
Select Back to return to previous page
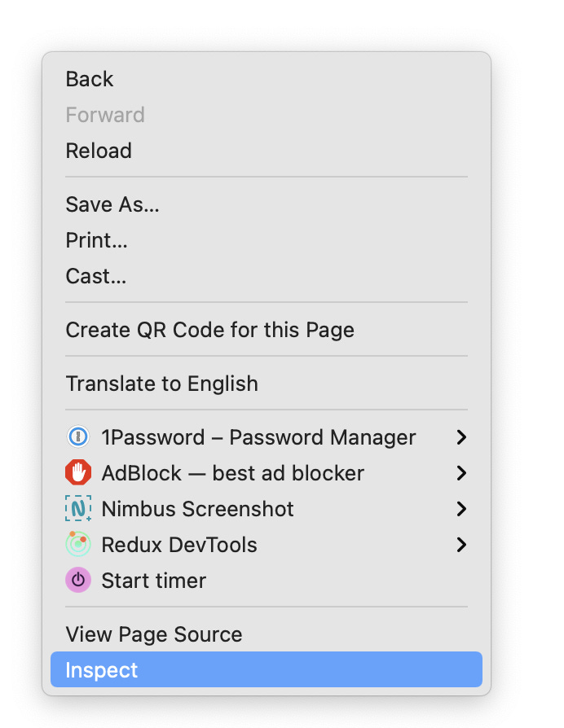coord(90,79)
